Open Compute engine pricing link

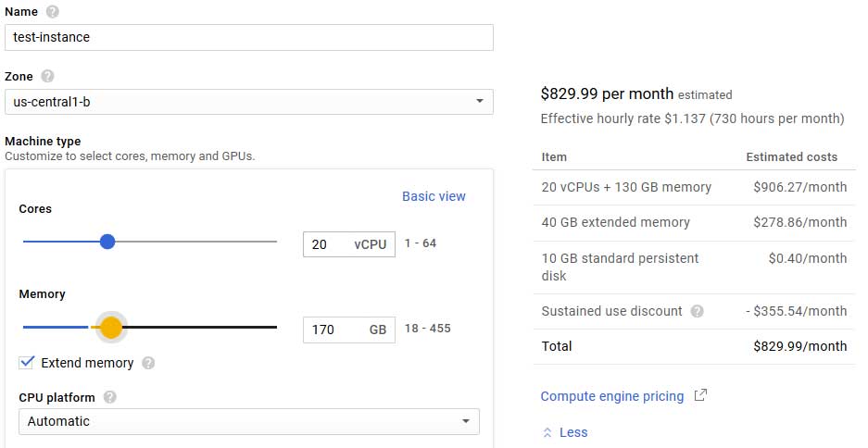[x=611, y=396]
